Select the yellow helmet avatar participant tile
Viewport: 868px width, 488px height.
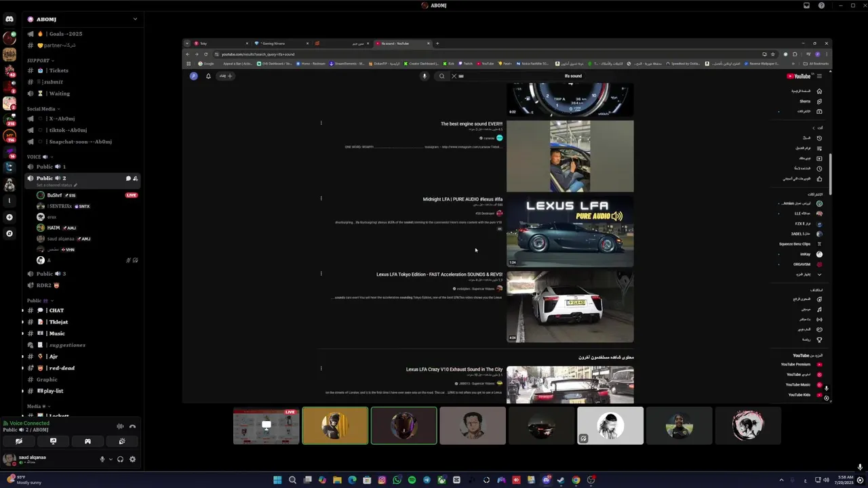click(x=335, y=426)
